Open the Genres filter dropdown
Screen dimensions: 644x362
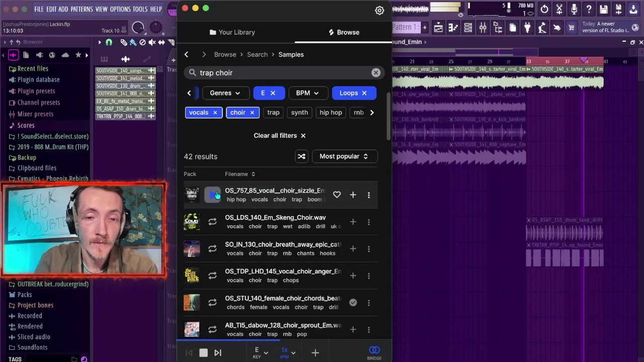(x=225, y=93)
